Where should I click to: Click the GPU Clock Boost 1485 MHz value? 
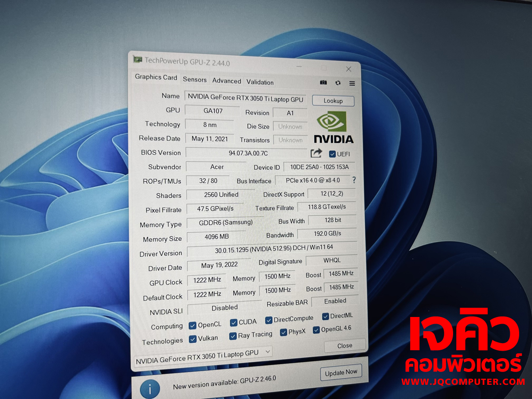pos(340,274)
